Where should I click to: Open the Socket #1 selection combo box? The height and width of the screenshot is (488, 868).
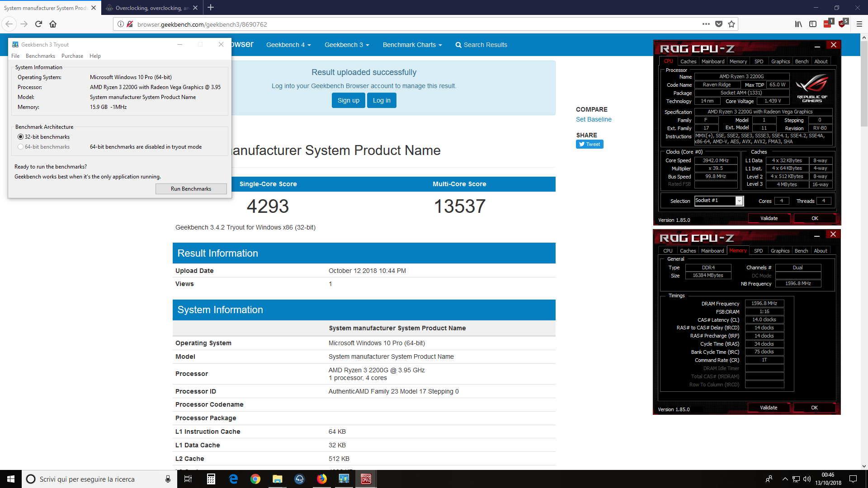coord(719,201)
